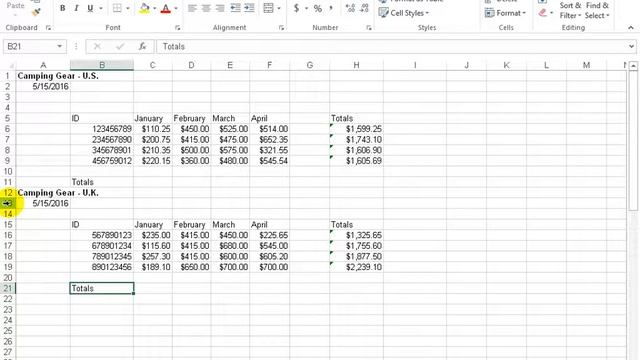Confirm entry with the checkmark

click(x=120, y=47)
